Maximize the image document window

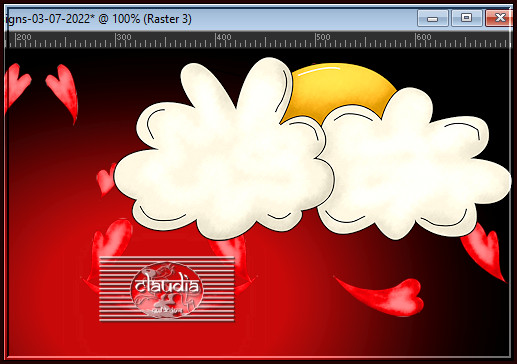pos(466,18)
